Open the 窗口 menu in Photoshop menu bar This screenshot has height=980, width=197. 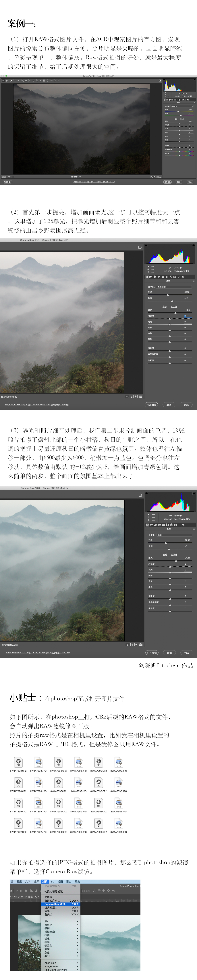click(x=69, y=881)
